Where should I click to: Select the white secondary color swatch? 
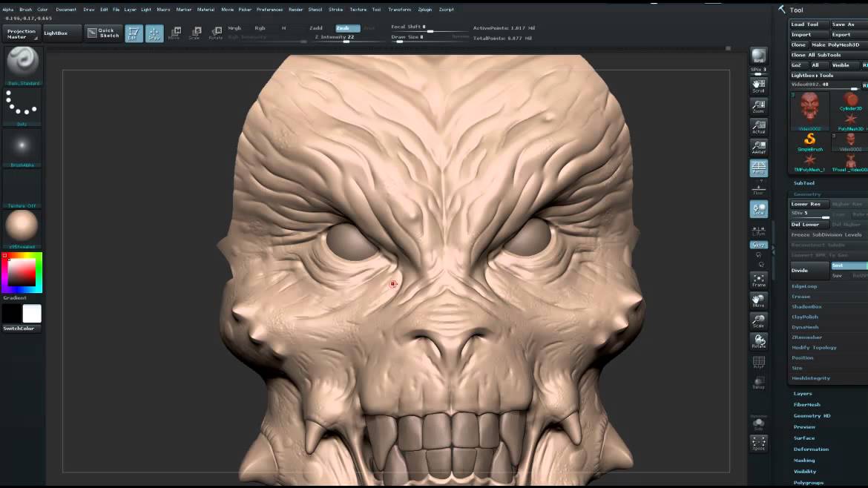click(x=32, y=314)
